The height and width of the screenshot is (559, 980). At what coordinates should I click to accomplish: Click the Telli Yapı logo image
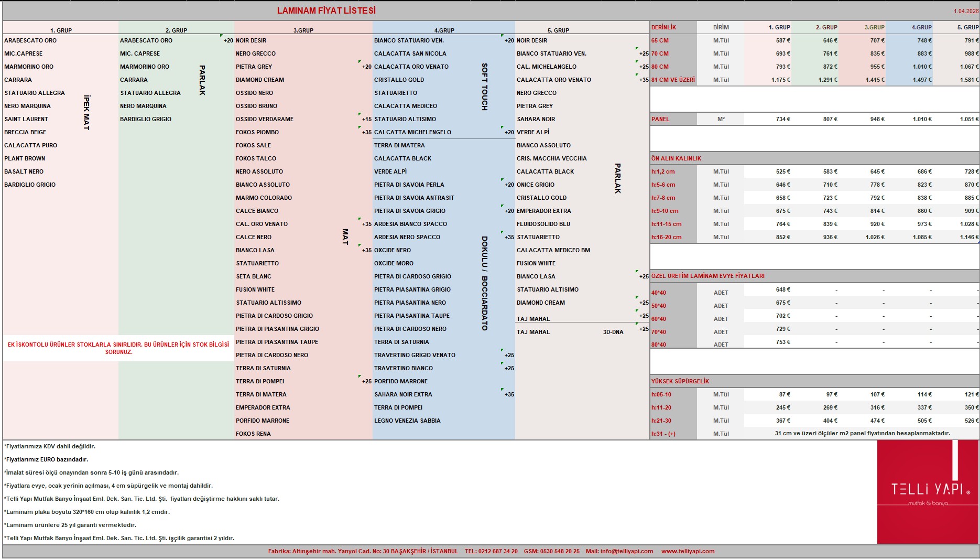pos(928,492)
